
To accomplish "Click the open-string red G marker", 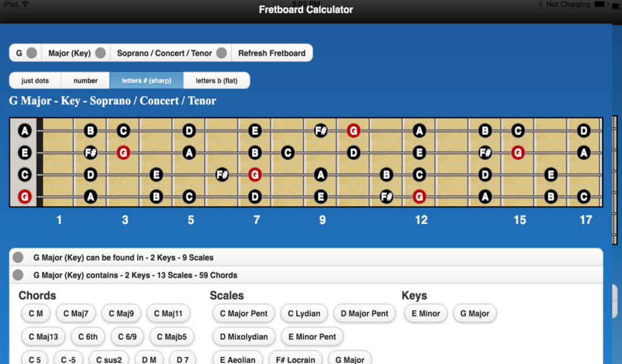I will (x=24, y=197).
